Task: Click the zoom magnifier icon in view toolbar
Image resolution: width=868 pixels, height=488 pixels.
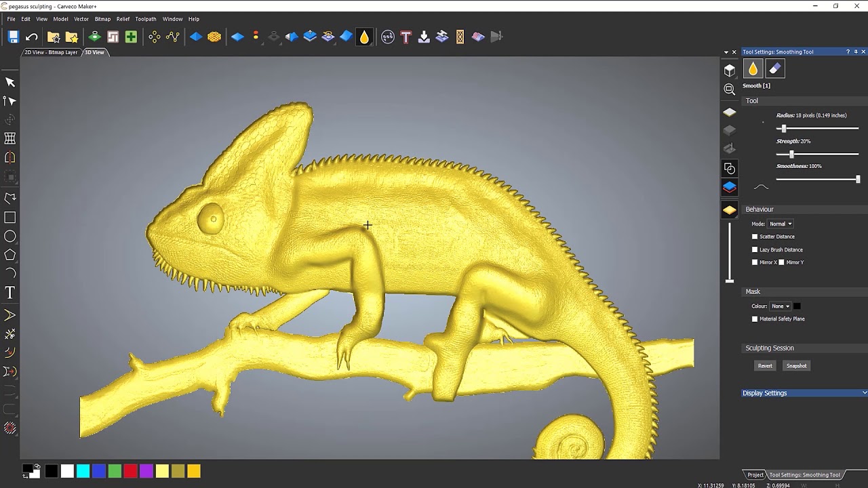Action: pos(730,89)
